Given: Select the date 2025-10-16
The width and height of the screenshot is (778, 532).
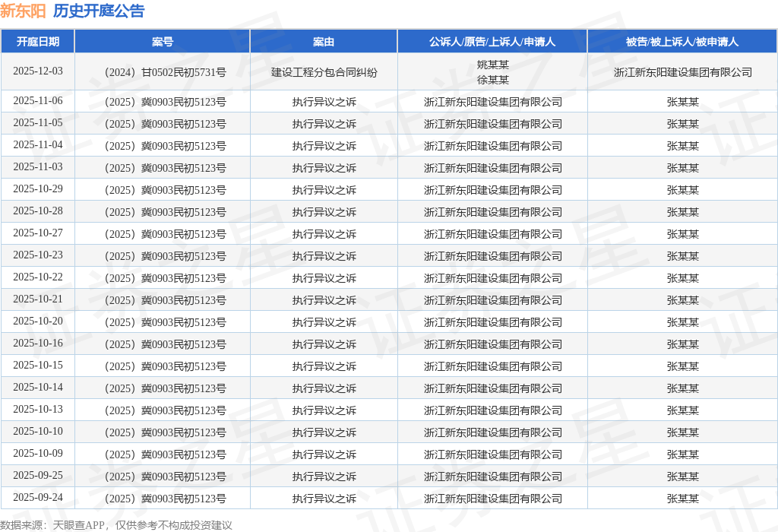Looking at the screenshot, I should (38, 343).
